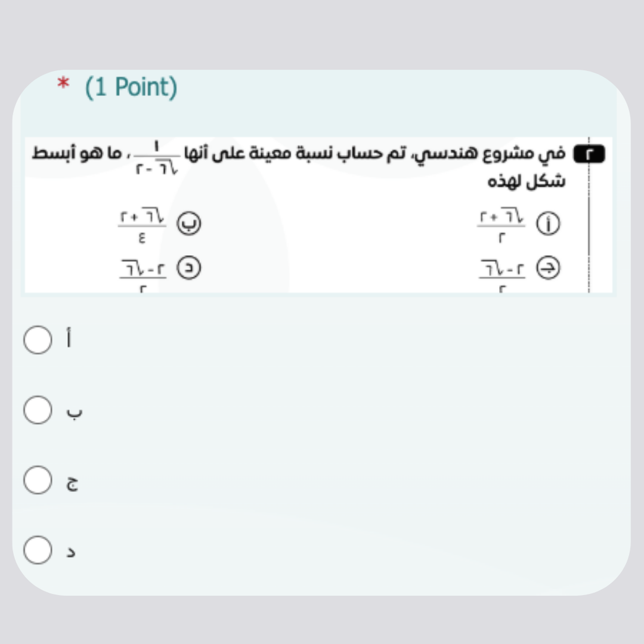Click the د answer label text
This screenshot has width=644, height=644.
pos(71,552)
